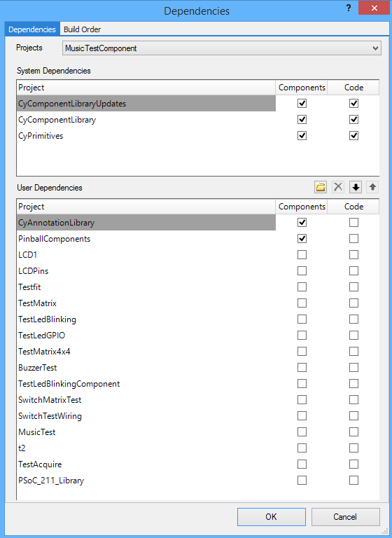Click the Components column header in User Dependencies

(x=302, y=207)
